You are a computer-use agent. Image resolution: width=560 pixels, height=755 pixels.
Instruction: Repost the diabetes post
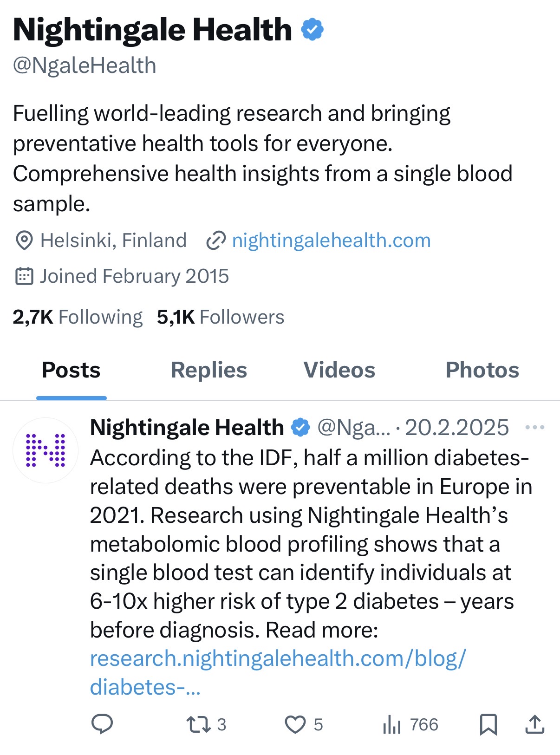click(x=198, y=724)
